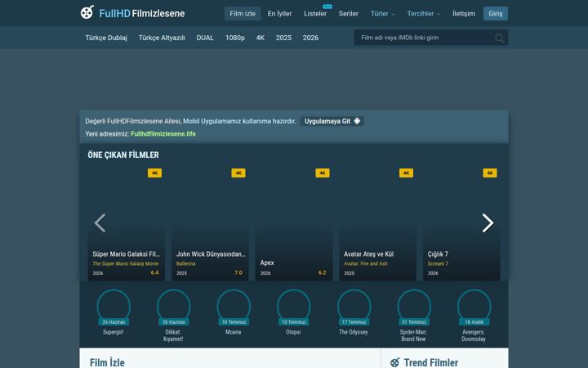Click the Android icon on Uygulamaya Git
This screenshot has width=588, height=368.
[x=357, y=121]
